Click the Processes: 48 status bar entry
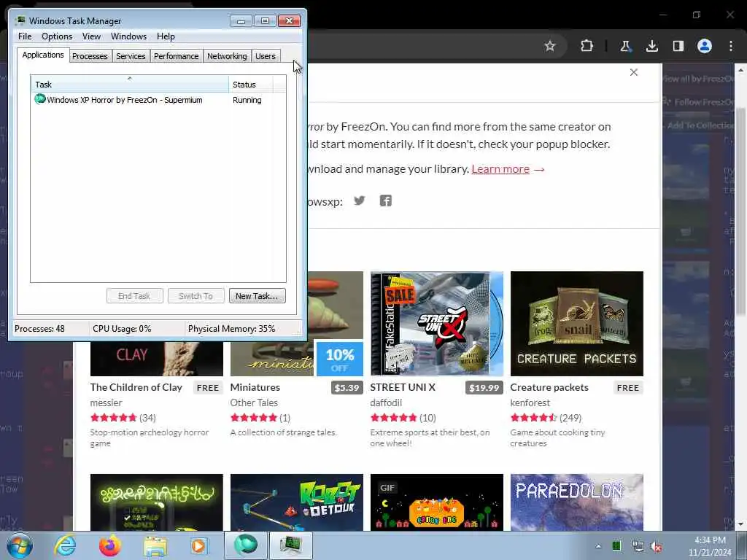 click(39, 329)
